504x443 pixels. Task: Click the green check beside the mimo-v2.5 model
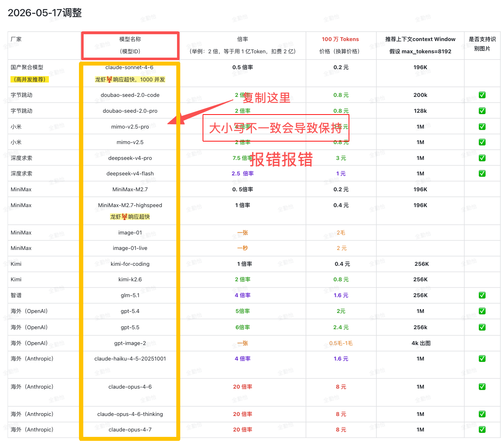482,142
